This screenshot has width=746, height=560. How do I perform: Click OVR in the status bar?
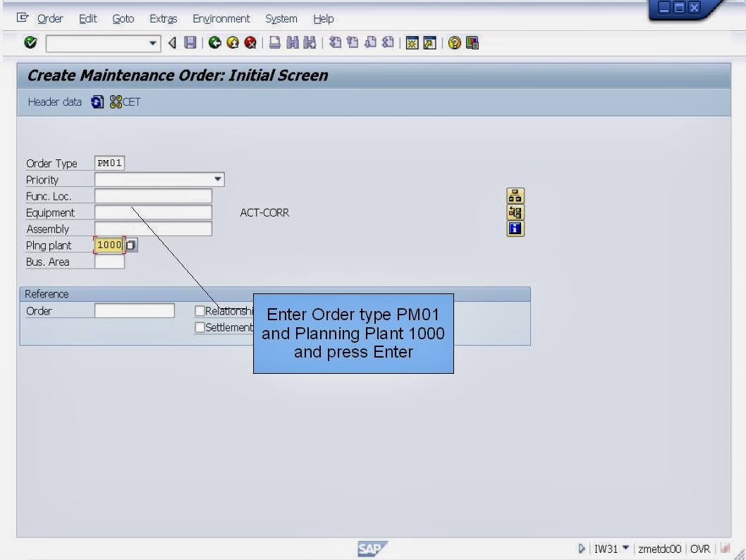tap(699, 548)
